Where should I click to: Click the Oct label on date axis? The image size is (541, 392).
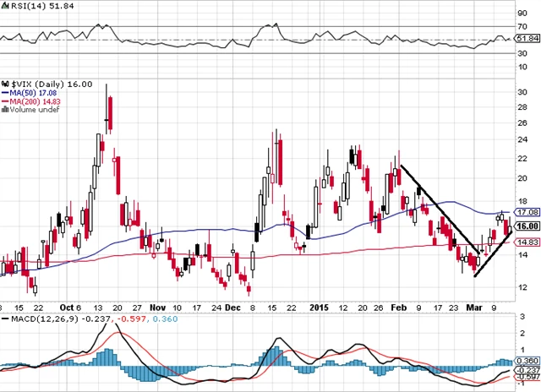click(65, 308)
